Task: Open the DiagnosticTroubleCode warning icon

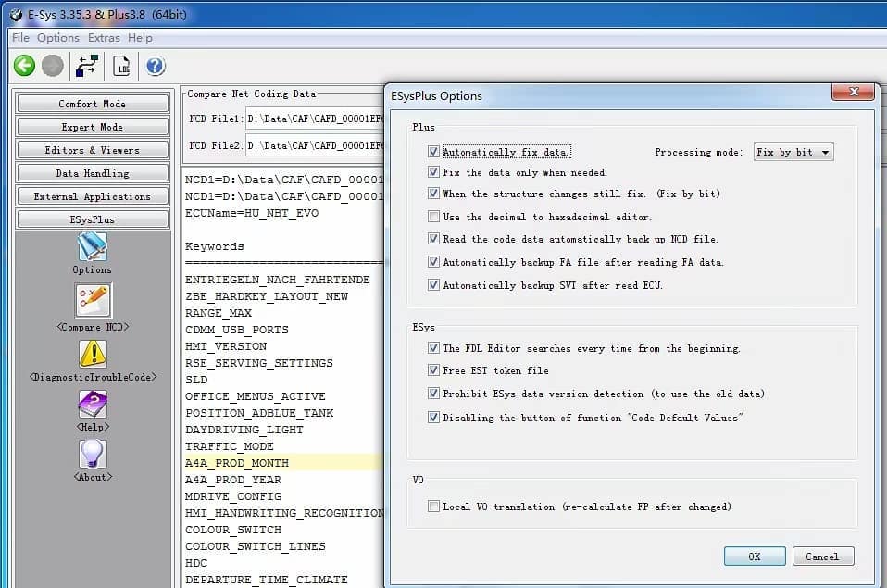Action: (93, 354)
